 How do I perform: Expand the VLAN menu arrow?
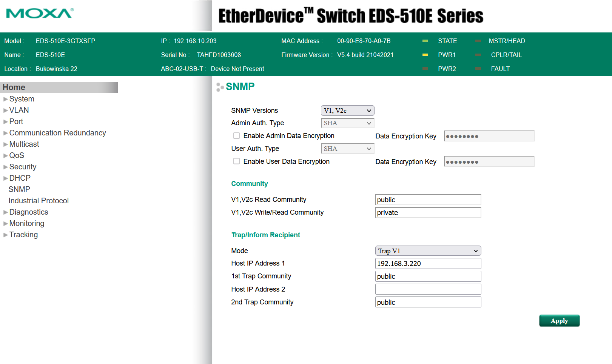click(5, 111)
